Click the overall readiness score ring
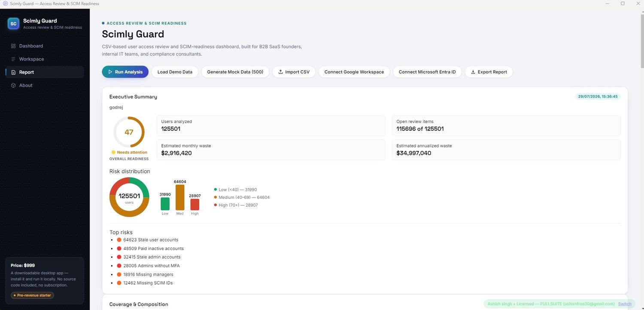The height and width of the screenshot is (310, 644). (x=129, y=132)
